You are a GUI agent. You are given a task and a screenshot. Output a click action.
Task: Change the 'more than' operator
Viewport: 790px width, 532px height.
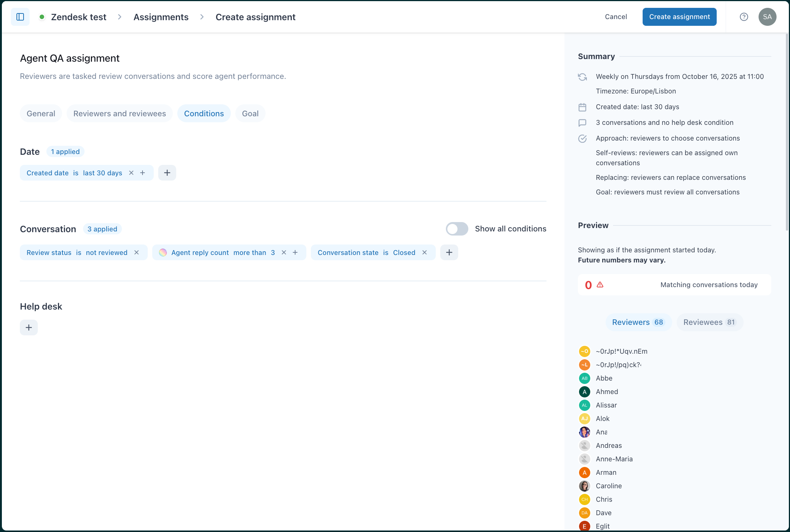click(250, 252)
